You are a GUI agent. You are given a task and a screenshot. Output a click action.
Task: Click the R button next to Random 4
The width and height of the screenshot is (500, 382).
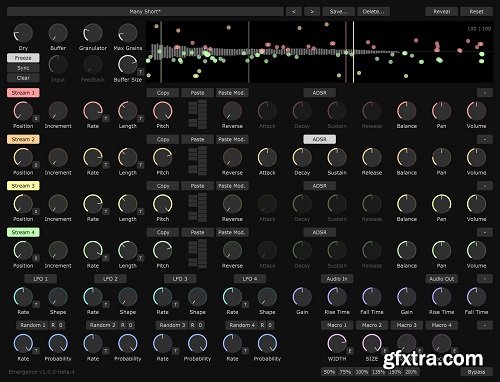[x=262, y=325]
